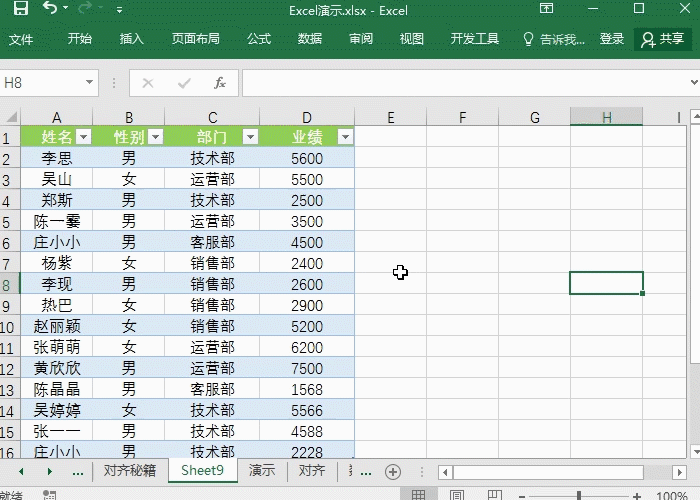Image resolution: width=700 pixels, height=500 pixels.
Task: Expand the 业绩 column filter dropdown
Action: pos(345,137)
